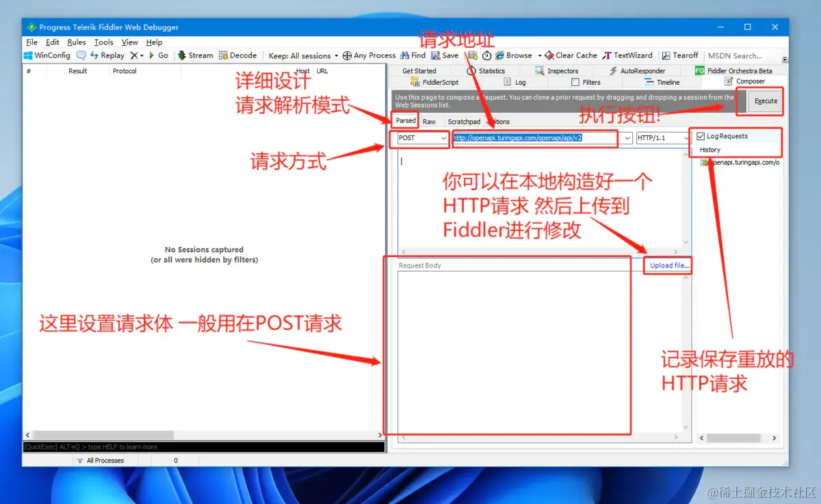The image size is (821, 504).
Task: Enable the Log Requests checkbox
Action: pos(701,136)
